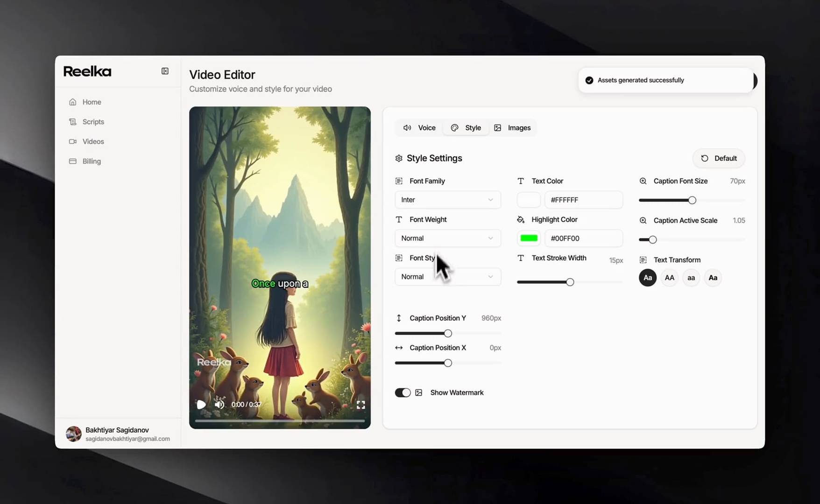Reset styles with the Default button
This screenshot has height=504, width=820.
(719, 158)
